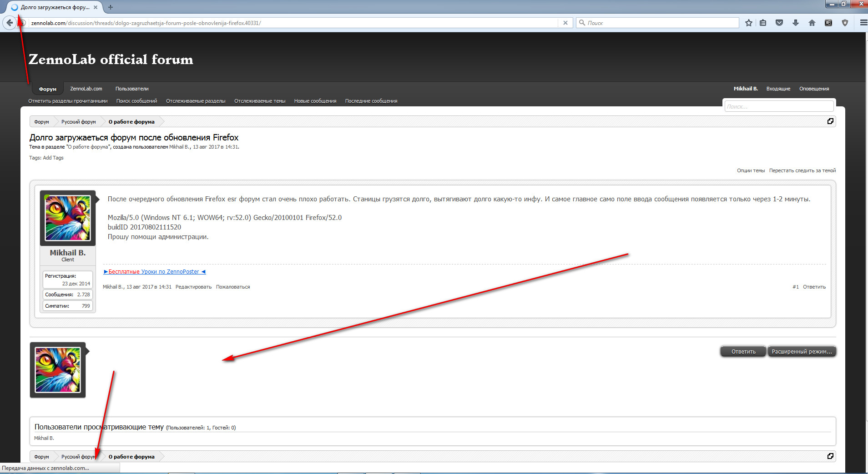Click registration date 23 дек 2014
Viewport: 868px width, 474px height.
76,284
